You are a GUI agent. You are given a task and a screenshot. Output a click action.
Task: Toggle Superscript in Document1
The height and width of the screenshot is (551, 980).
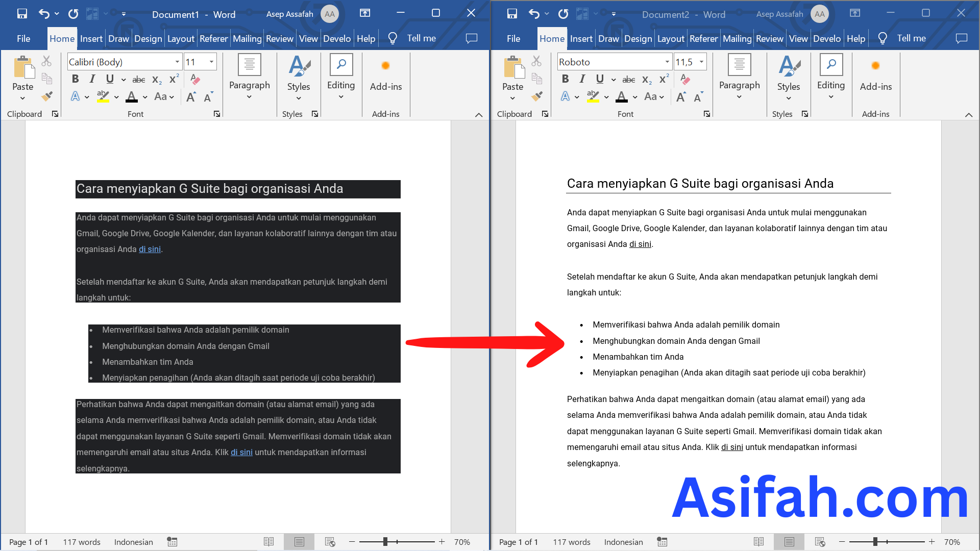pos(174,79)
